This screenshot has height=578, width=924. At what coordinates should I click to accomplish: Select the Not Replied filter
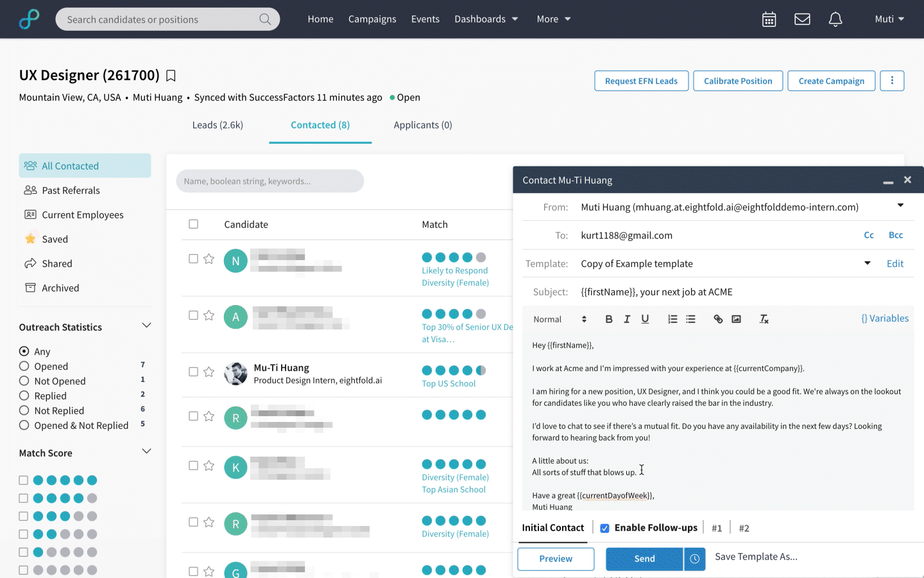24,410
